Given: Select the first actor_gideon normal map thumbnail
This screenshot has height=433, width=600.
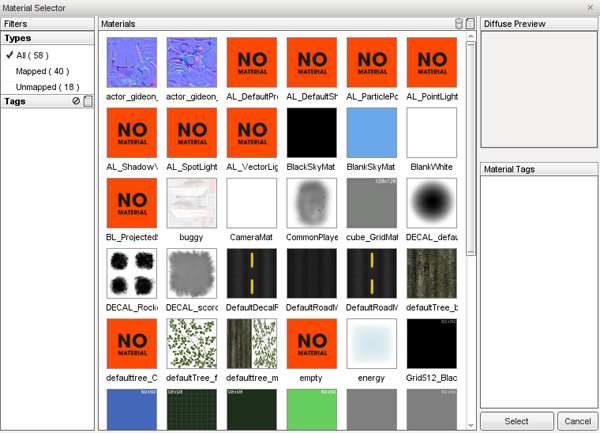Looking at the screenshot, I should click(131, 64).
